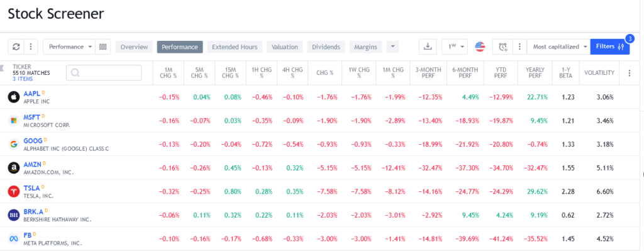Open the table column options menu
The width and height of the screenshot is (644, 251).
click(x=629, y=73)
